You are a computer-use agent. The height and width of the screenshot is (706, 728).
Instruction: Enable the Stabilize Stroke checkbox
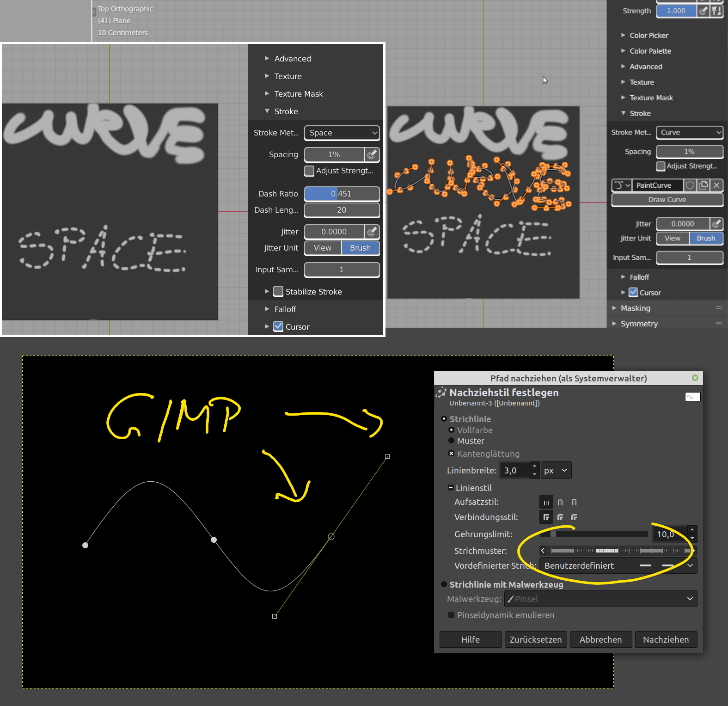278,291
